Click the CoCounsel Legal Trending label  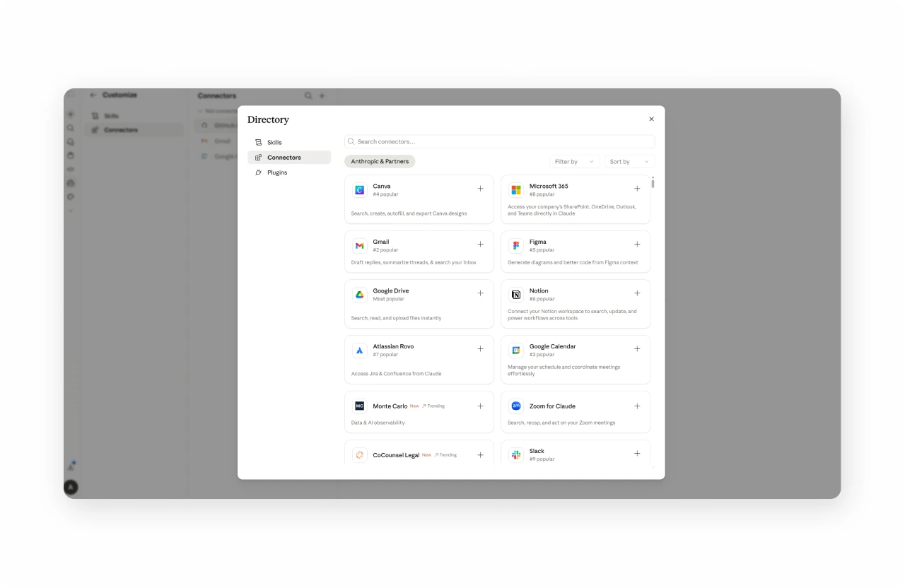tap(445, 455)
